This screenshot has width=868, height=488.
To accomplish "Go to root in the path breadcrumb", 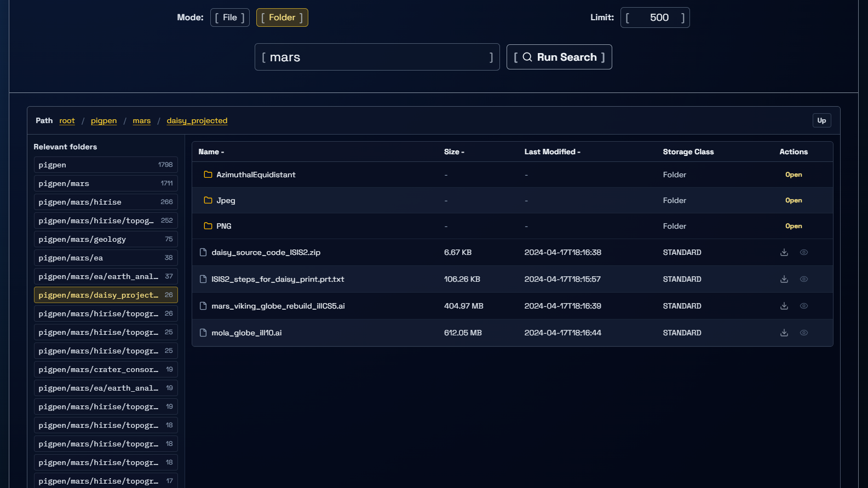I will pos(67,120).
